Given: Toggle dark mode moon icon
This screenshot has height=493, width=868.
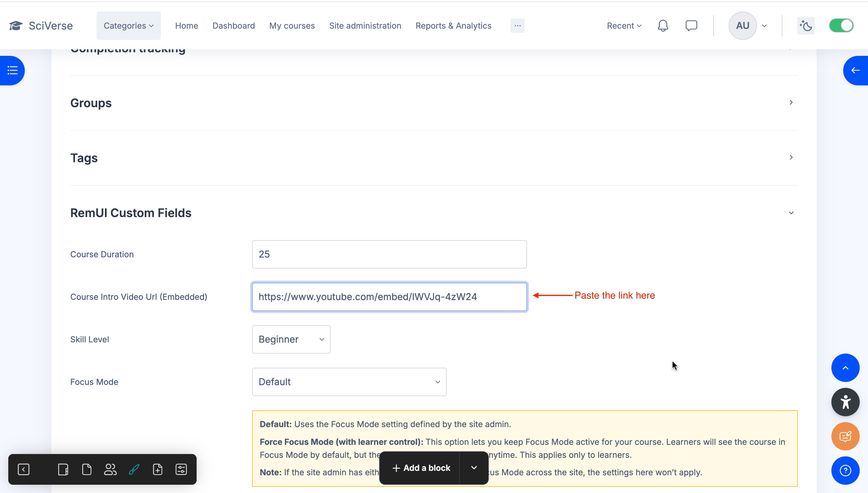Looking at the screenshot, I should click(806, 26).
